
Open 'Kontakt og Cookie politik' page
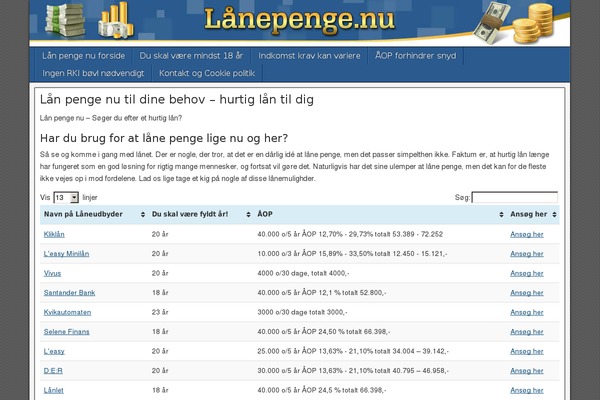207,73
